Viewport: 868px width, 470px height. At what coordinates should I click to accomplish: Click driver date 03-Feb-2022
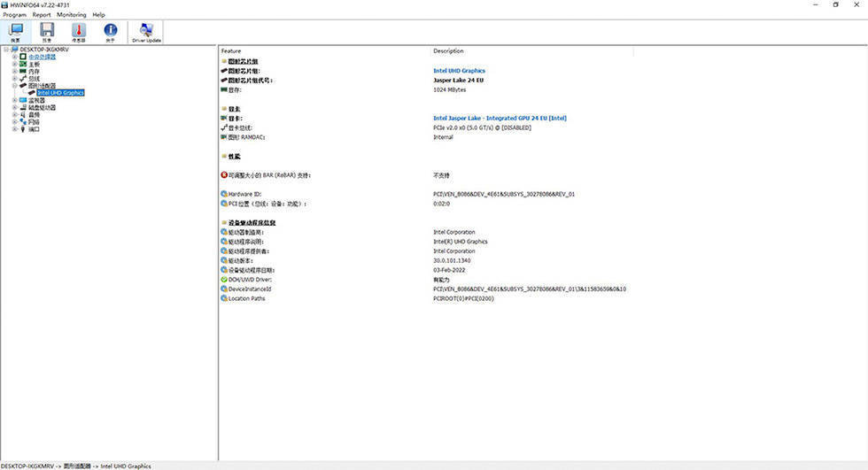pyautogui.click(x=449, y=270)
